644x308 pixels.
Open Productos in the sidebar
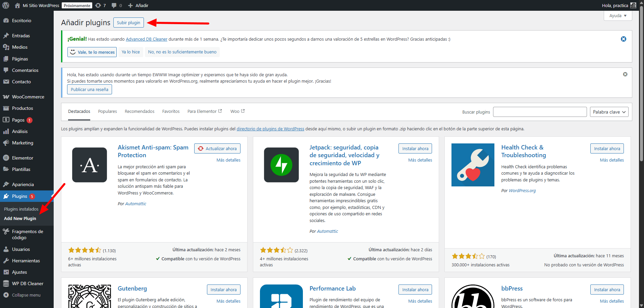(27, 108)
